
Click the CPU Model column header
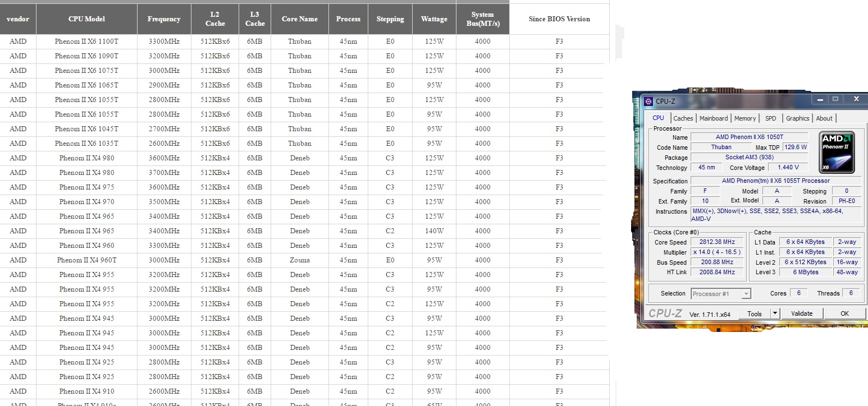tap(86, 19)
